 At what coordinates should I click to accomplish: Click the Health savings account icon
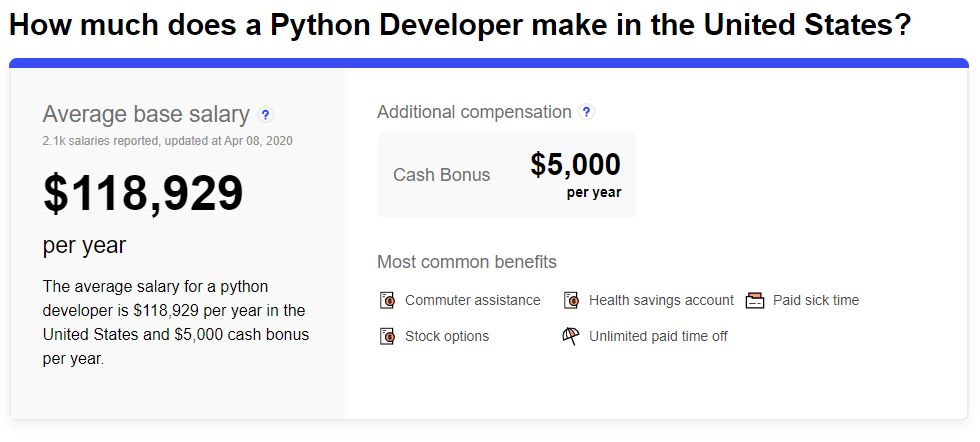[572, 300]
